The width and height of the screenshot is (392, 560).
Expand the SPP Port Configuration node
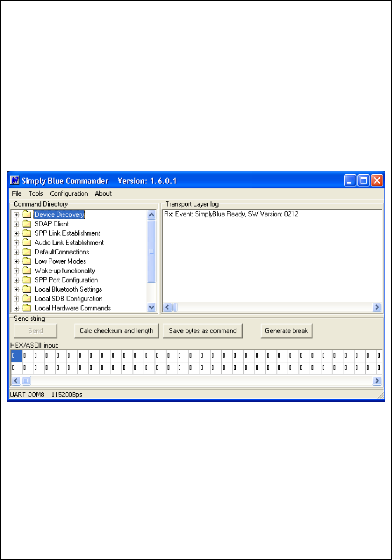[x=16, y=280]
